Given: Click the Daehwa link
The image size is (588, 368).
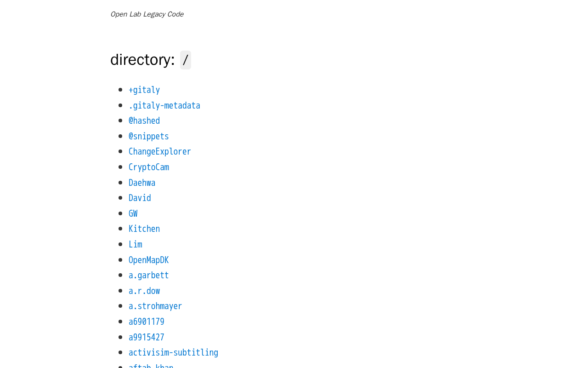Looking at the screenshot, I should (x=142, y=183).
